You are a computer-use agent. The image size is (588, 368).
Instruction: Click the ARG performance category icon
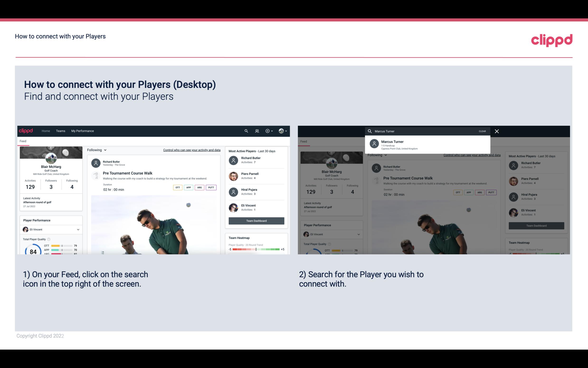pos(199,187)
